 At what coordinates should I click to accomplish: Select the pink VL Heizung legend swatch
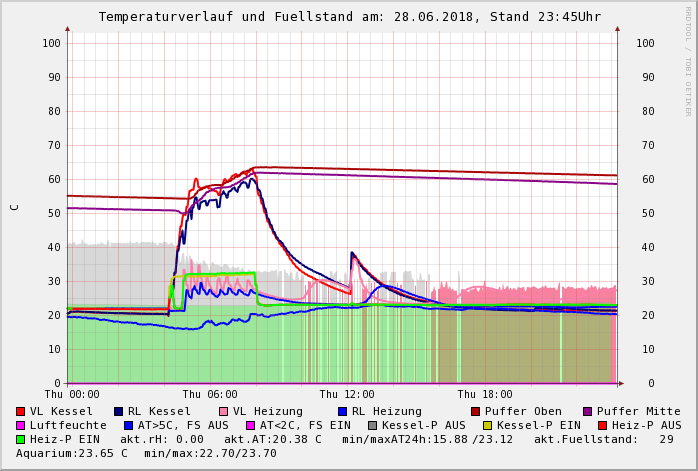[x=223, y=412]
